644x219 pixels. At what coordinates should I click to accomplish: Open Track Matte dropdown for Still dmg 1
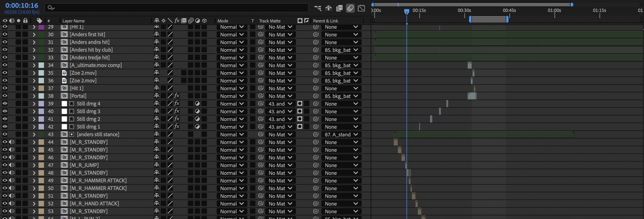click(280, 127)
